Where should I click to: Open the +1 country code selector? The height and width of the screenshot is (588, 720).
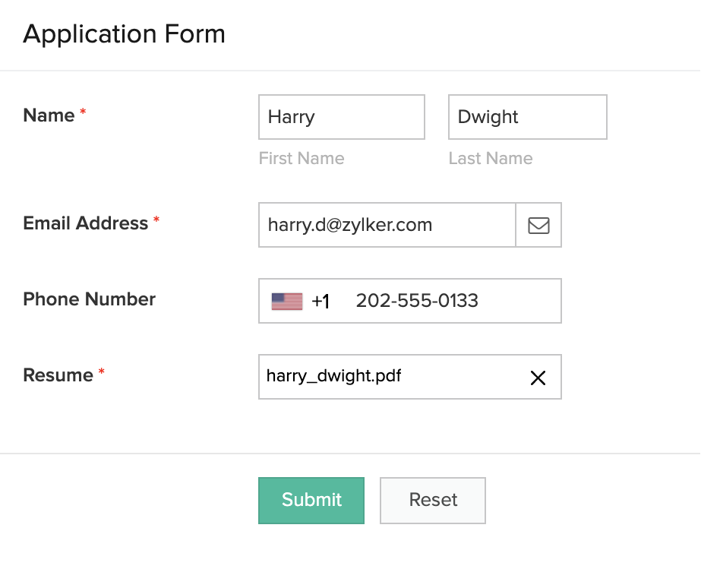321,302
